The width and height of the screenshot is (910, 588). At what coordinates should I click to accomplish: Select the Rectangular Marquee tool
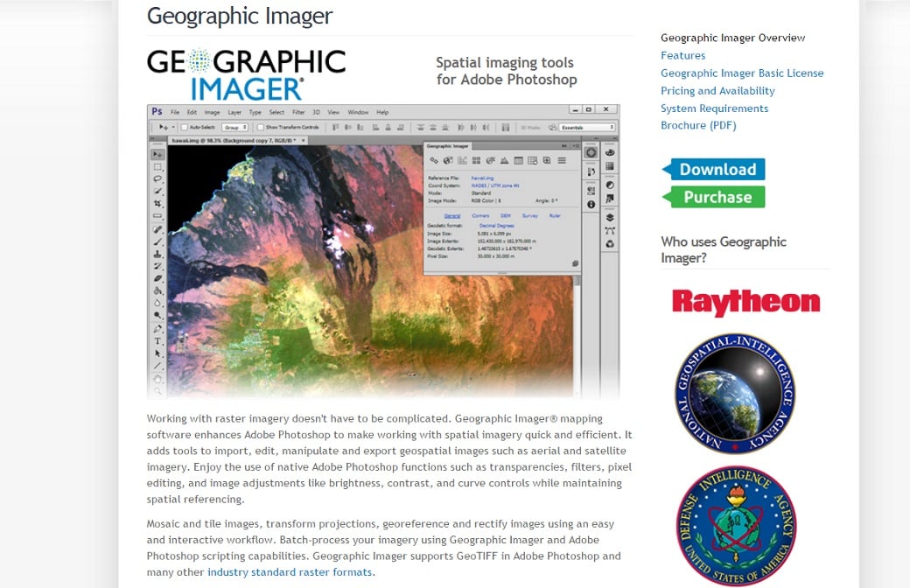tap(157, 166)
